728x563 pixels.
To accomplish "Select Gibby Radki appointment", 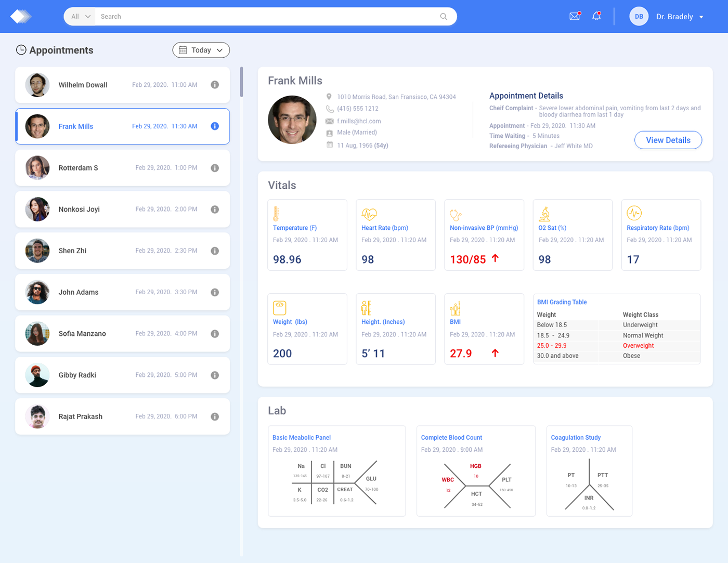I will click(123, 375).
